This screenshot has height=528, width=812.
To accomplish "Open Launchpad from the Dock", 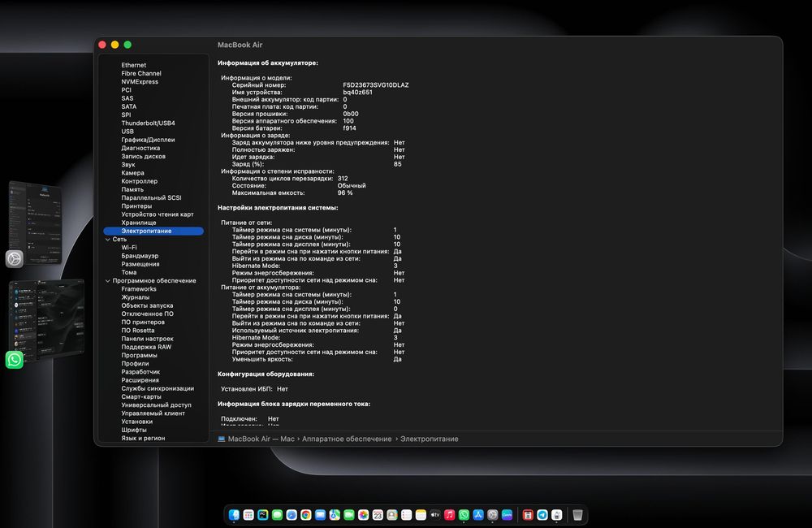I will pyautogui.click(x=248, y=514).
